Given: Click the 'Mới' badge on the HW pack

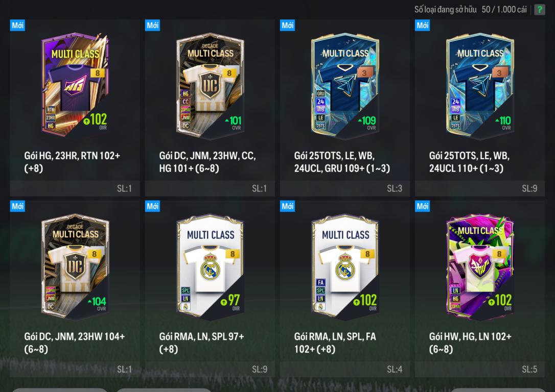Looking at the screenshot, I should [x=422, y=206].
